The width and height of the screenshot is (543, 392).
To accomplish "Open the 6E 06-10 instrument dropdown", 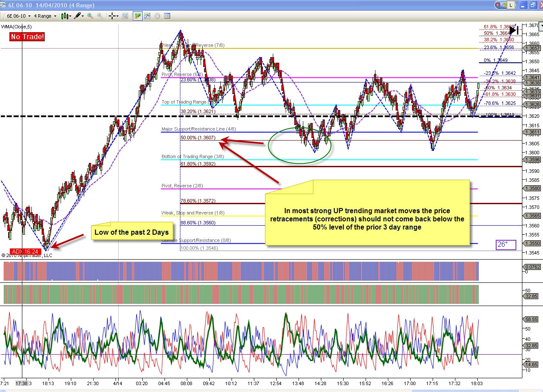I will (18, 16).
